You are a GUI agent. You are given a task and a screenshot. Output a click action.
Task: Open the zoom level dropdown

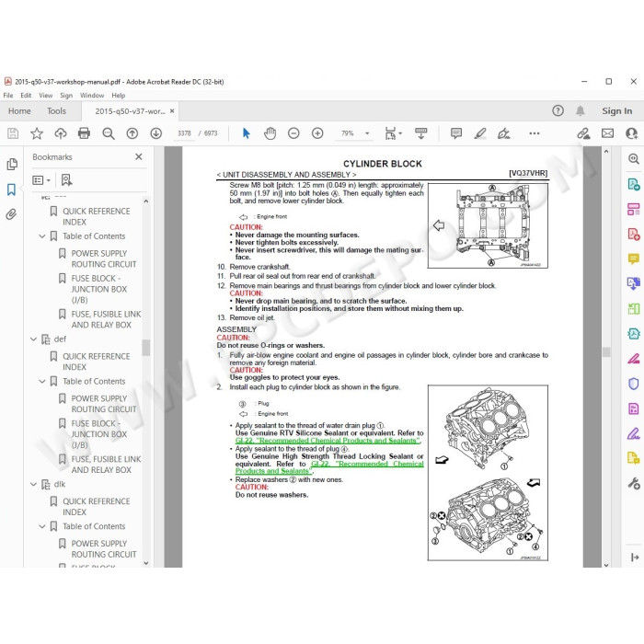(367, 133)
